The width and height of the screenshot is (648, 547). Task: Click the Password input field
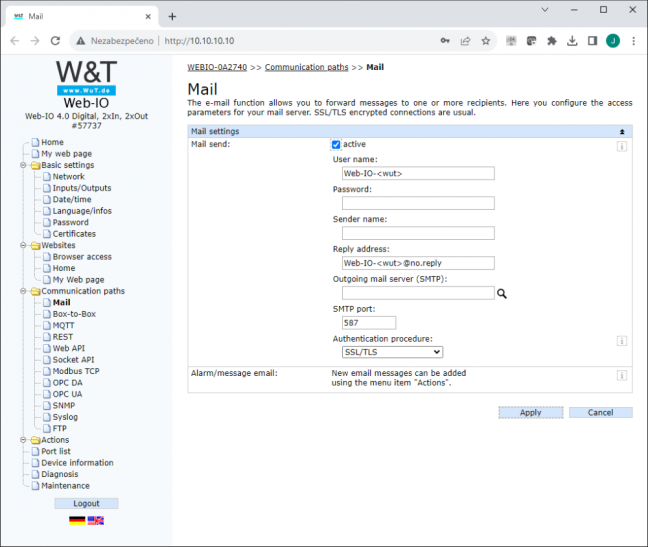pyautogui.click(x=418, y=203)
